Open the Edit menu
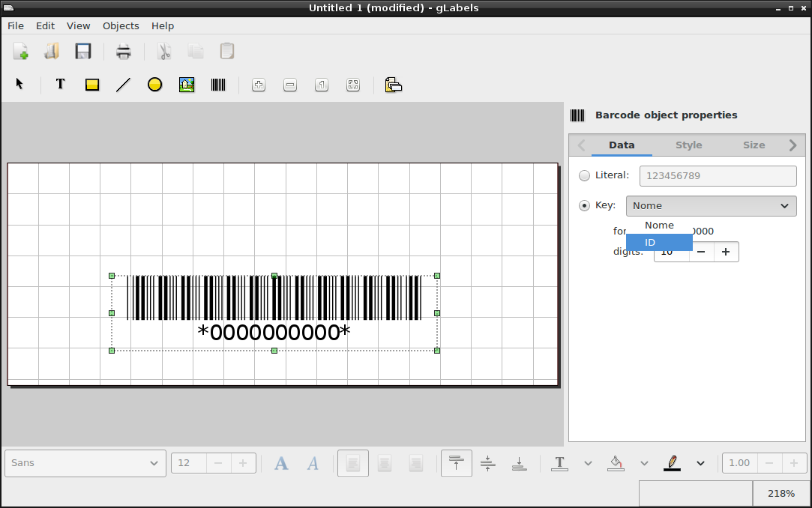Viewport: 812px width, 508px height. tap(45, 26)
